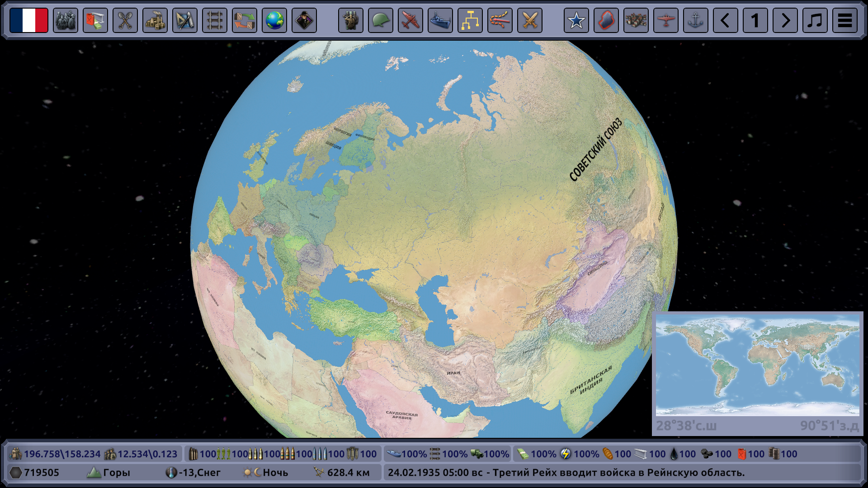Open the hamburger main menu
868x488 pixels.
844,20
